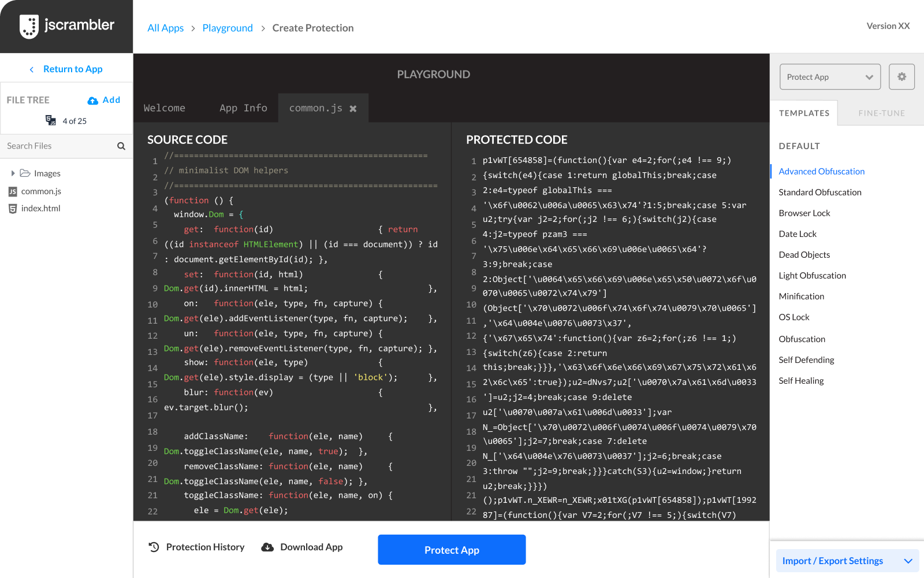
Task: Go to Playground breadcrumb
Action: point(228,28)
